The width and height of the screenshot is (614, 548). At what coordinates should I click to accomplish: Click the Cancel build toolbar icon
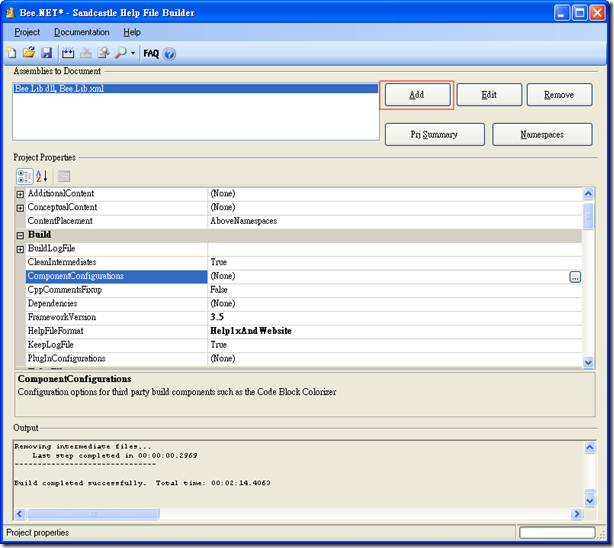[x=86, y=53]
